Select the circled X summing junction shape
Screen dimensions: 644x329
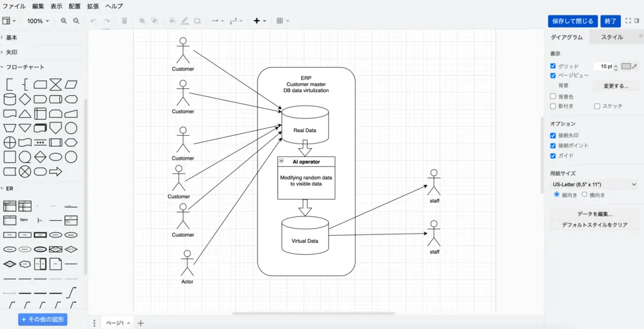[25, 171]
